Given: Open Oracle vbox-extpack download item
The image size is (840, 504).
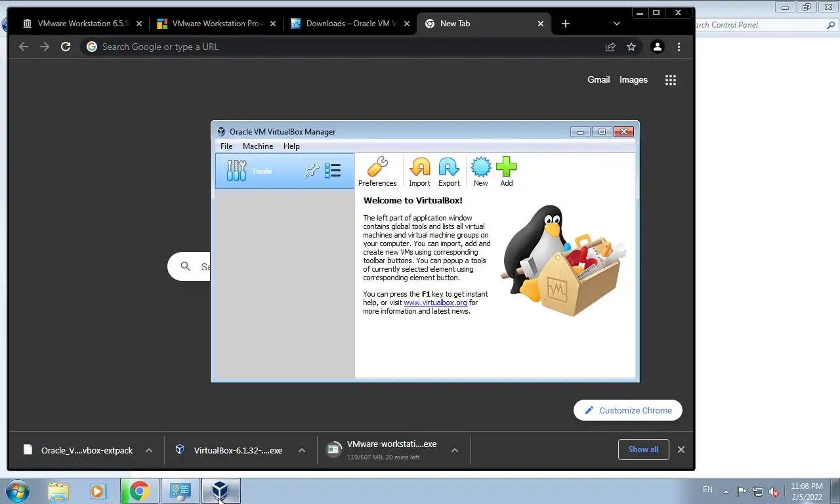Looking at the screenshot, I should click(x=78, y=450).
